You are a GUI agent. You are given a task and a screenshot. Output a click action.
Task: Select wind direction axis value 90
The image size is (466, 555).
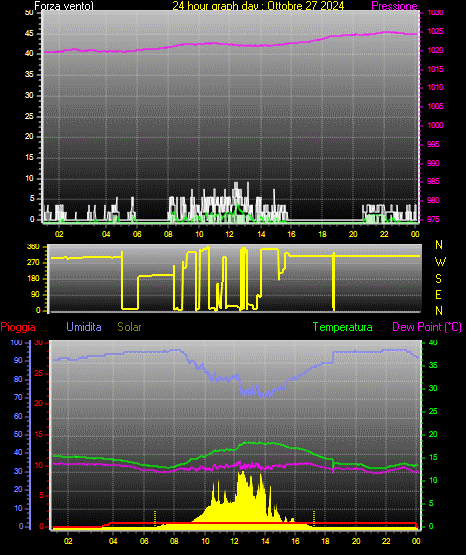point(35,294)
